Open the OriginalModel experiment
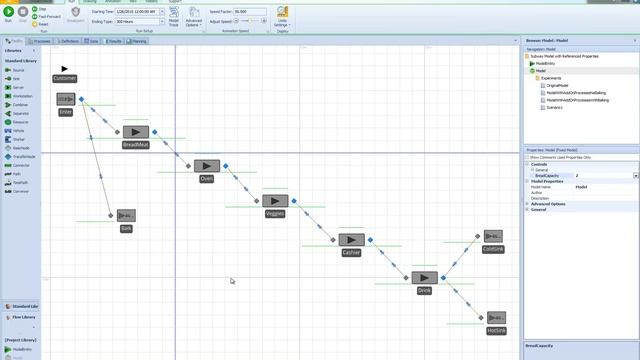Viewport: 640px width, 360px height. pyautogui.click(x=554, y=86)
